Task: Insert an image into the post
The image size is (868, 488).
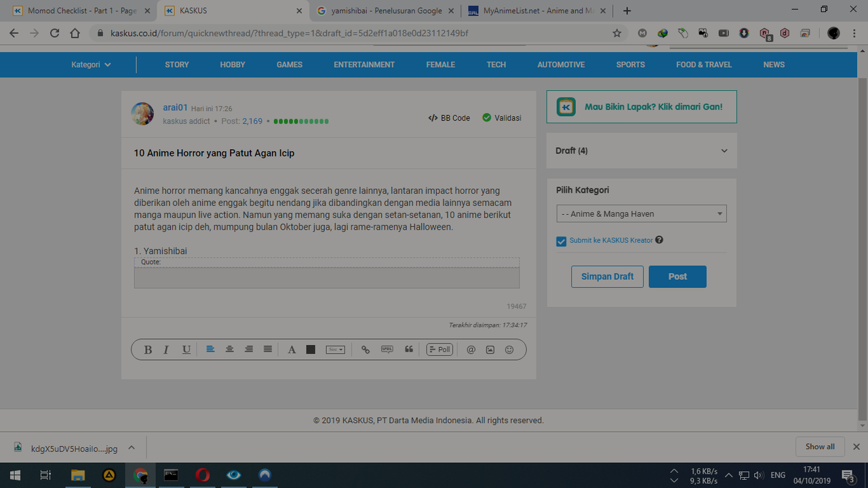Action: point(490,350)
